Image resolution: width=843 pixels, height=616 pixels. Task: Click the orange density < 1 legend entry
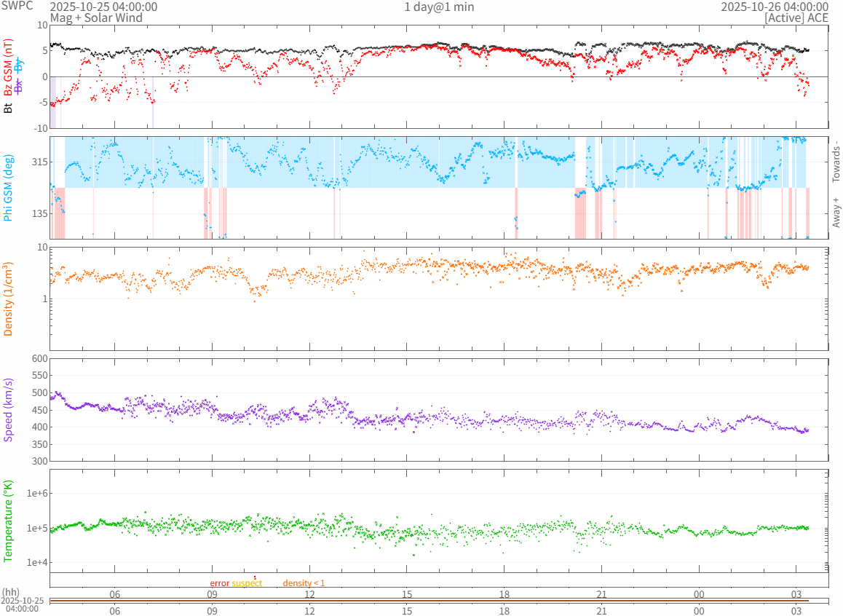tap(304, 583)
